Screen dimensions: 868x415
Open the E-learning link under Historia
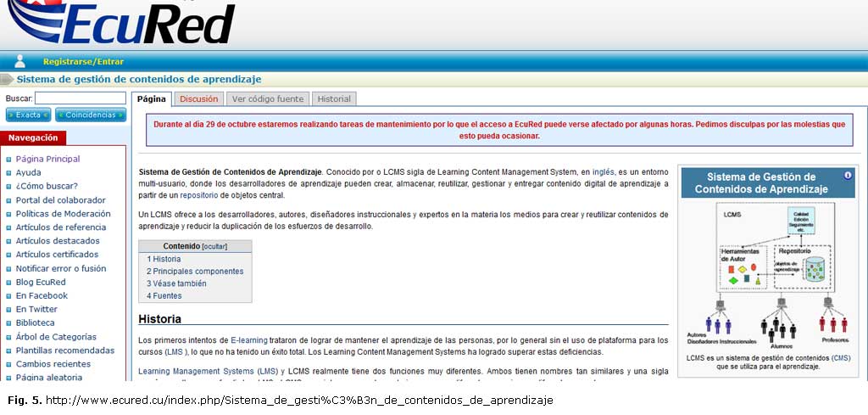[x=248, y=339]
